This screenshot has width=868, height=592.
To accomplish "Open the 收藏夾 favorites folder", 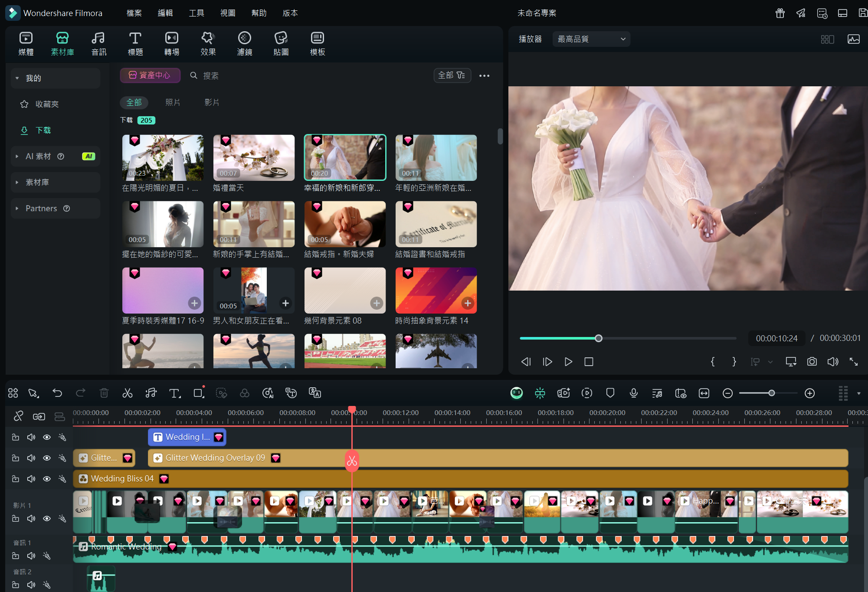I will coord(47,104).
